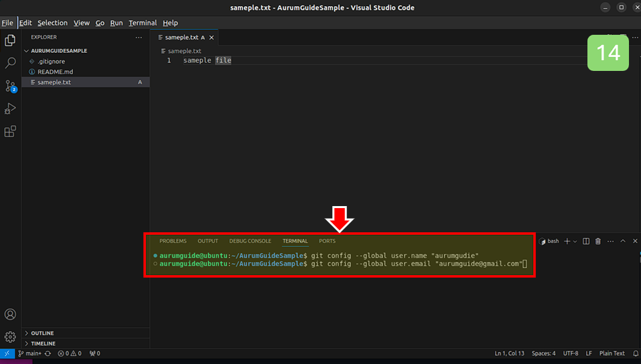Kill terminal with the trash icon
Viewport: 641px width, 364px height.
pyautogui.click(x=597, y=241)
